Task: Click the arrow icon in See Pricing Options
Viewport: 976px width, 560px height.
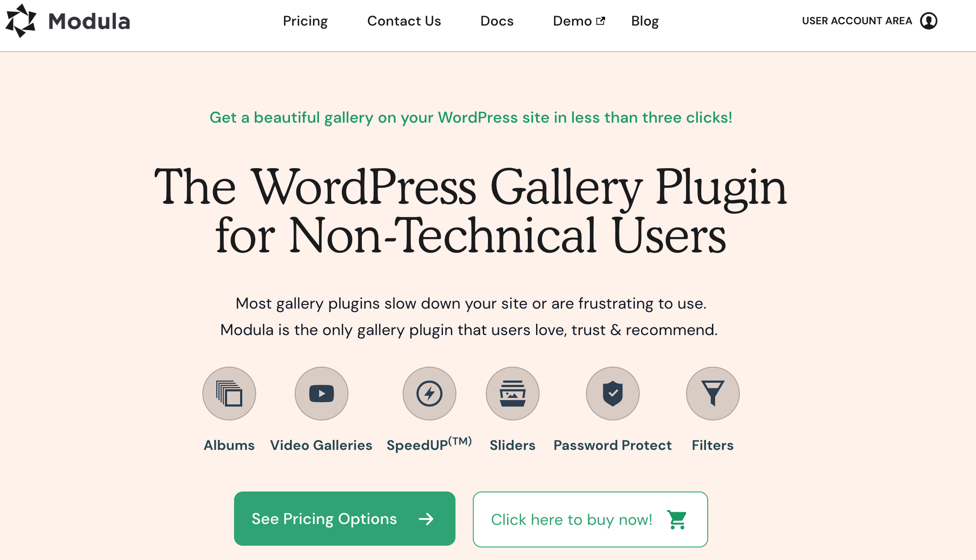Action: [426, 519]
